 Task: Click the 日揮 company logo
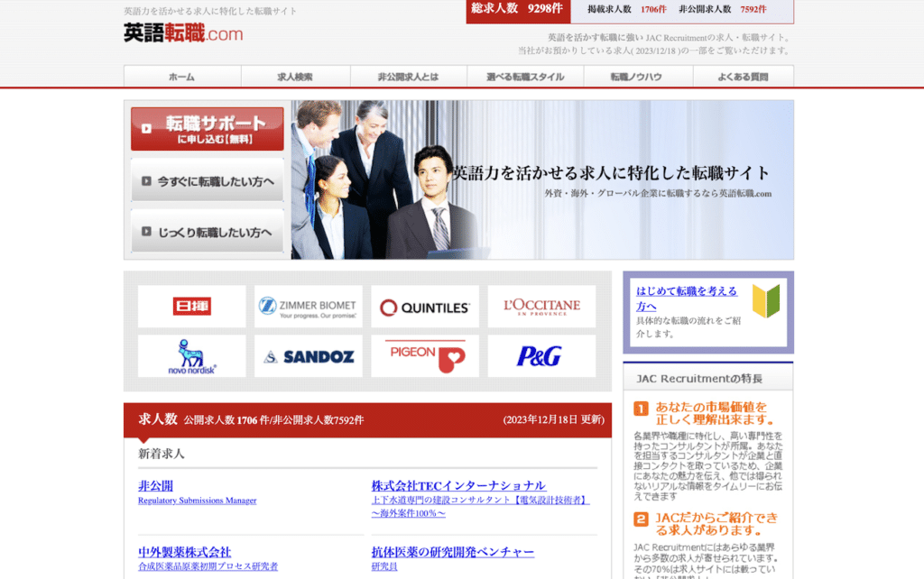[x=191, y=307]
